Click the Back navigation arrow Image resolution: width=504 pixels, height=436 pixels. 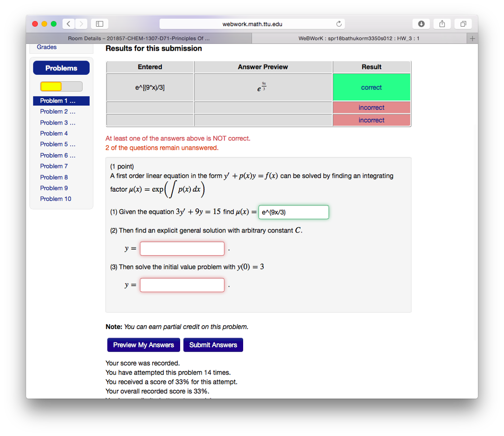tap(68, 23)
